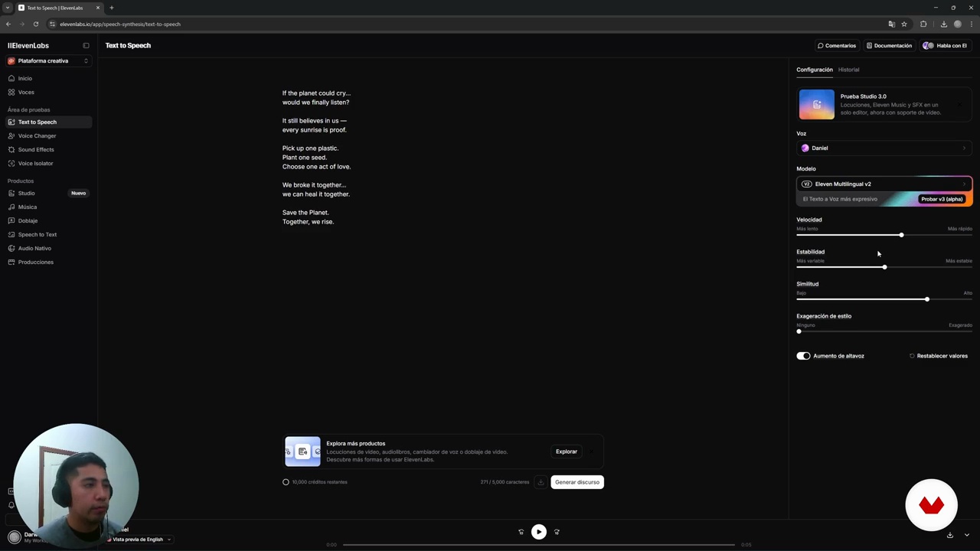The height and width of the screenshot is (551, 980).
Task: Click the Similitud slider handle
Action: click(x=926, y=299)
